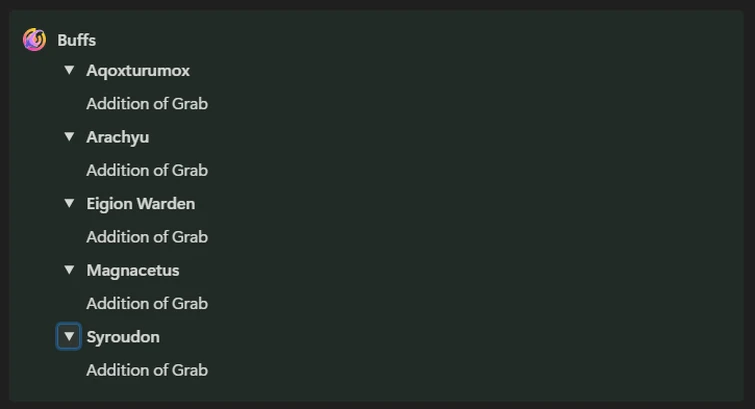Open Addition of Grab under Arachyu
Screen dimensions: 755x409
click(x=146, y=170)
